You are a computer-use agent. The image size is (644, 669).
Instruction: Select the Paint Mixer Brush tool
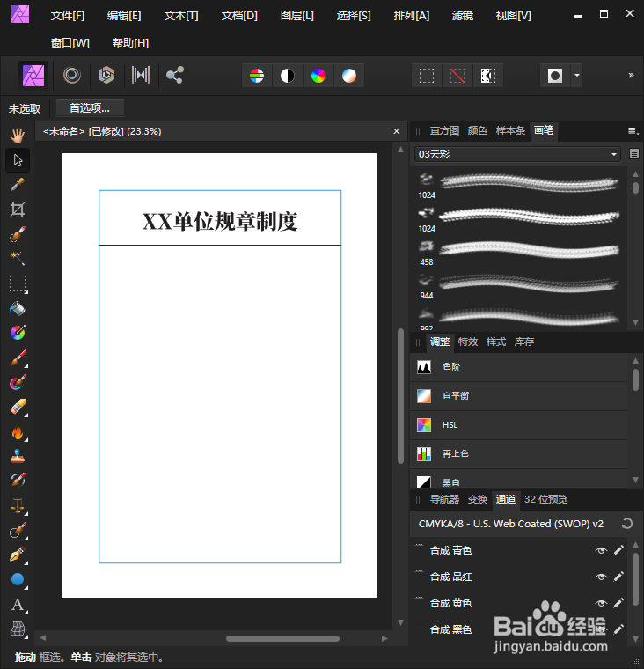tap(18, 382)
